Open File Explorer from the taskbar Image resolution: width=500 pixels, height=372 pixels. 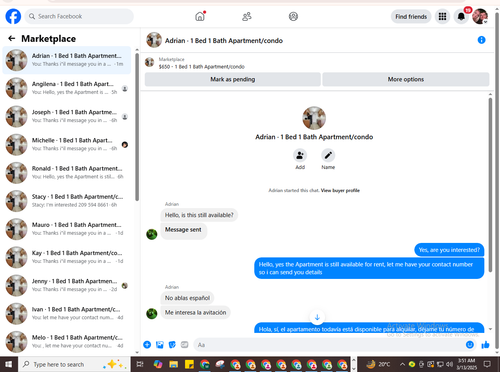(x=174, y=364)
